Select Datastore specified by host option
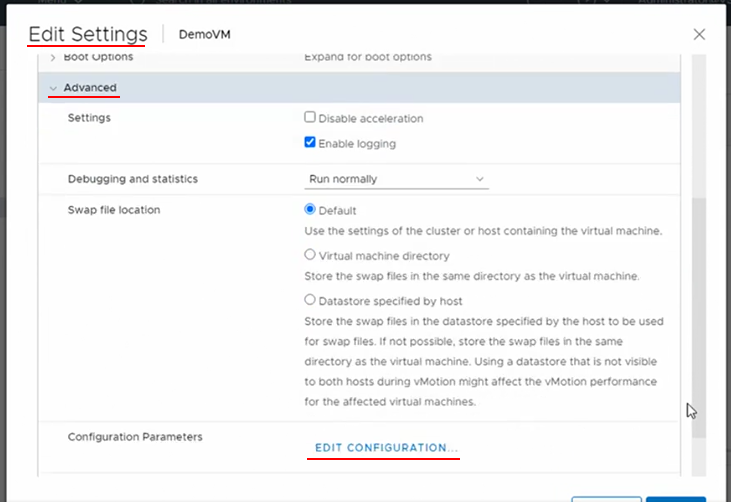The image size is (731, 502). tap(310, 300)
